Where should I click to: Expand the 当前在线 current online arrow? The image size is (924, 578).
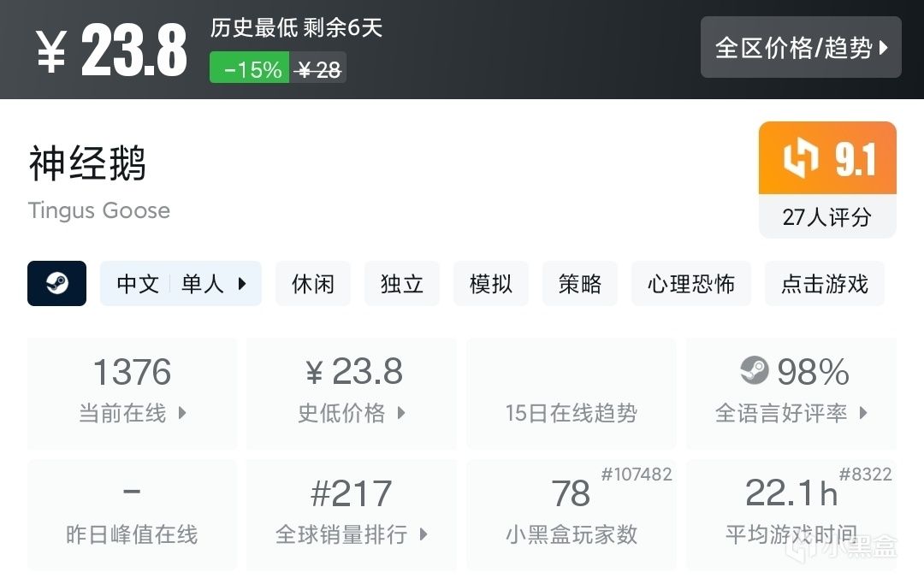tap(182, 413)
